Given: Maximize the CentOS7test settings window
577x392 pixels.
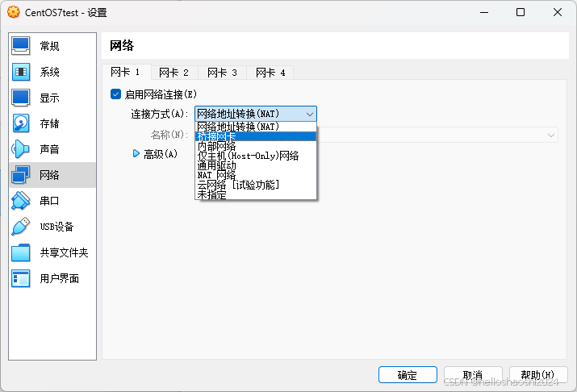Looking at the screenshot, I should (521, 12).
